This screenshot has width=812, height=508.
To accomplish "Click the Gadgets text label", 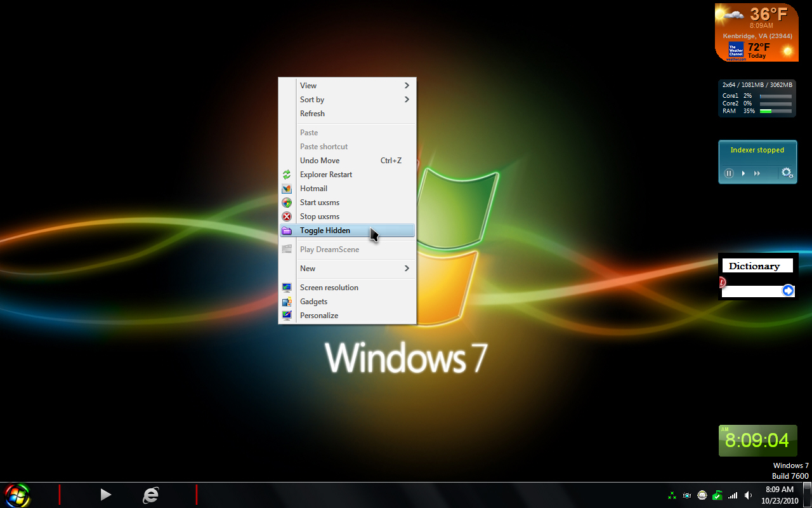I will pyautogui.click(x=314, y=302).
